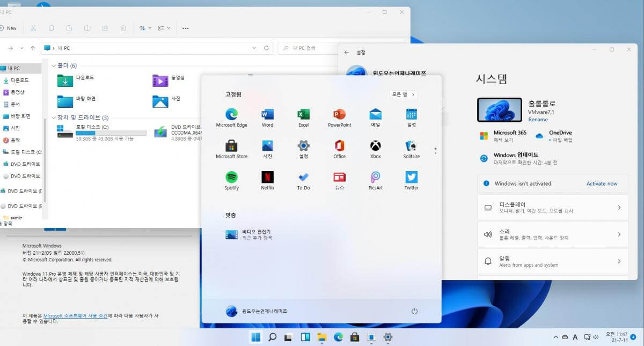Select 로컬 디스크 (C:) drive
Viewport: 644px width, 346px height.
(x=101, y=131)
